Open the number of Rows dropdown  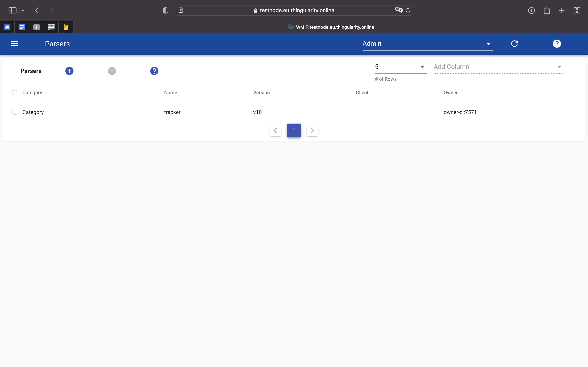coord(400,67)
